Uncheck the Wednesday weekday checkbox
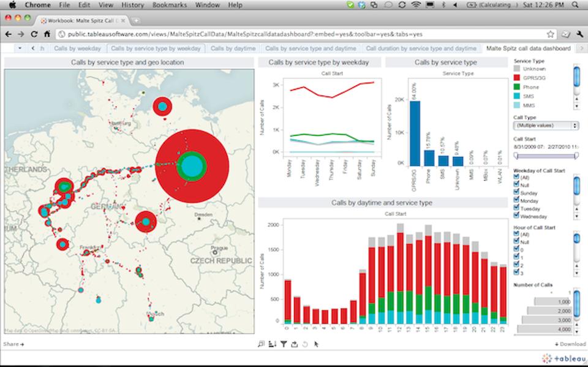 click(x=516, y=216)
